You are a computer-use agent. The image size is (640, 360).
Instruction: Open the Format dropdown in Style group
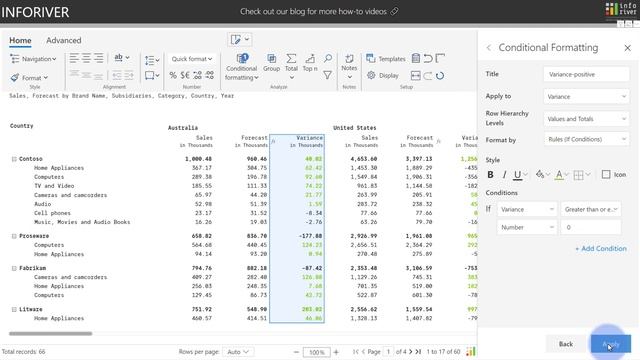pos(29,78)
